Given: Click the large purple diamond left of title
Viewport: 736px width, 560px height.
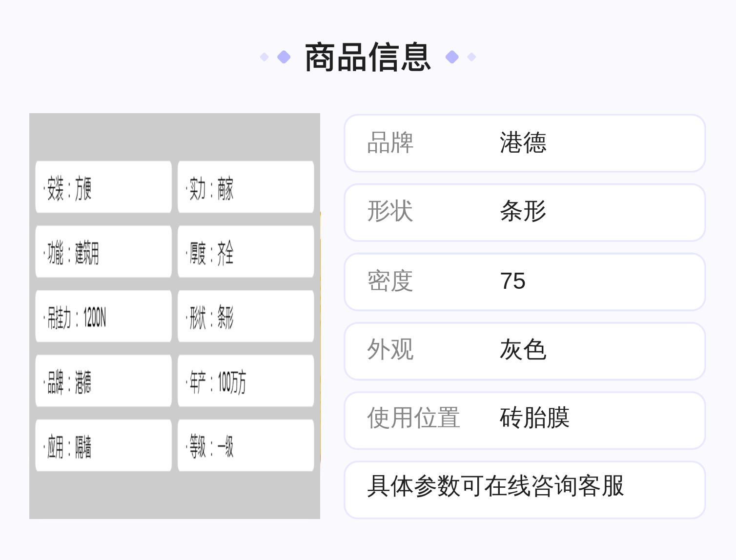Looking at the screenshot, I should coord(284,57).
